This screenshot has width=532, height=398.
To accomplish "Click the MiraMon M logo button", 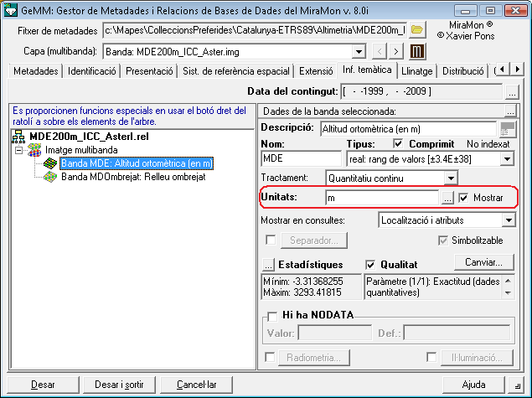I will point(417,52).
